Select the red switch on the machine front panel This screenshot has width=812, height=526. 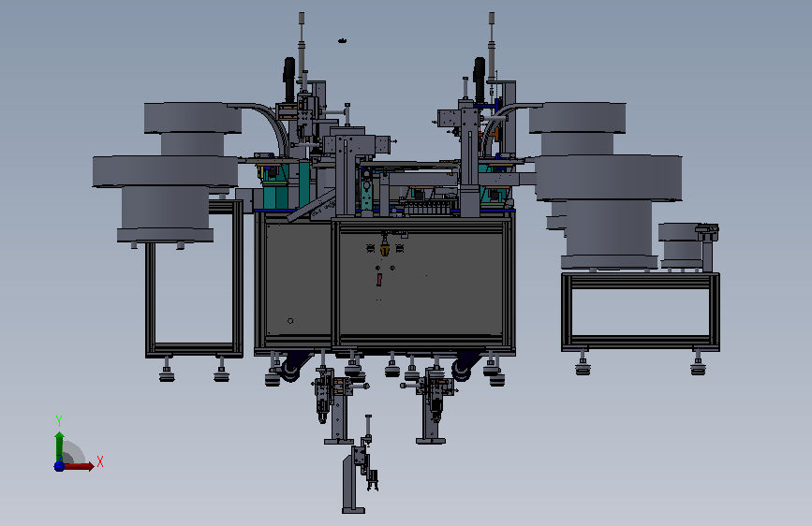tap(379, 280)
